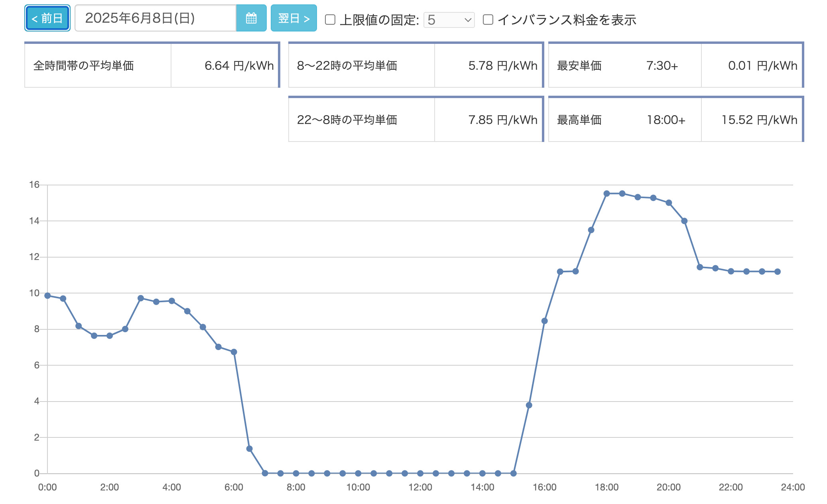Click the 16:00 data point on chart

point(544,321)
